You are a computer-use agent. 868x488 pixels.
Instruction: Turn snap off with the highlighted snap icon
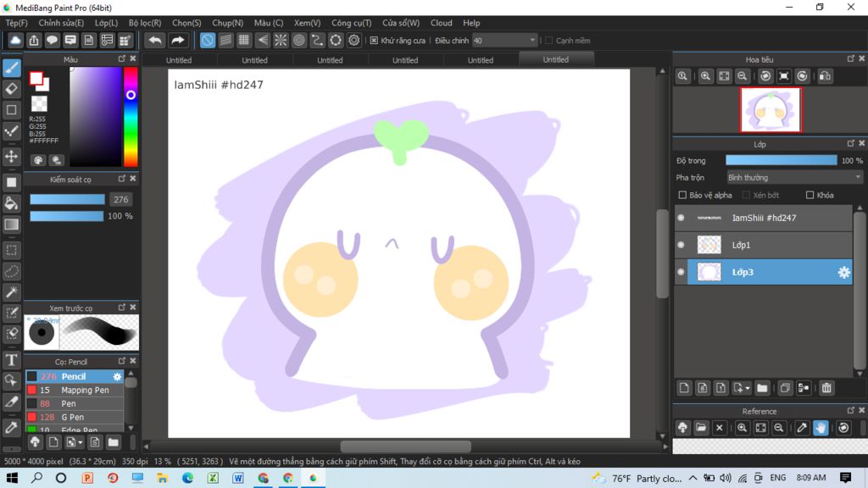click(208, 41)
